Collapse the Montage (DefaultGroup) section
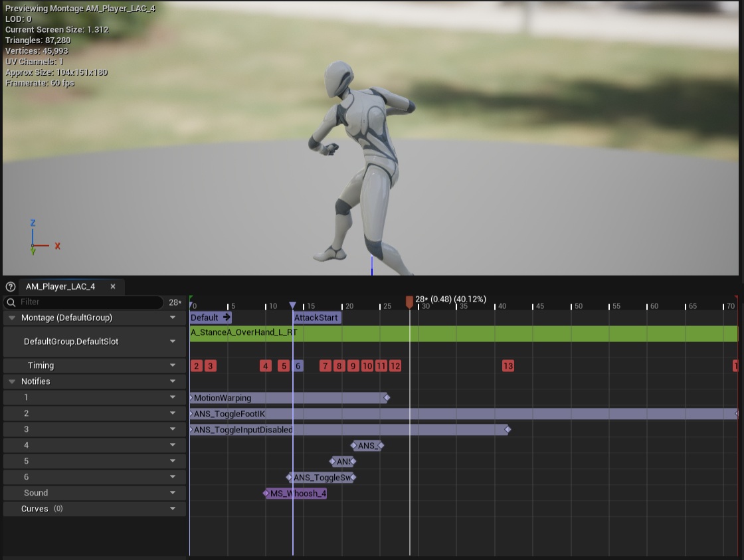 [12, 318]
